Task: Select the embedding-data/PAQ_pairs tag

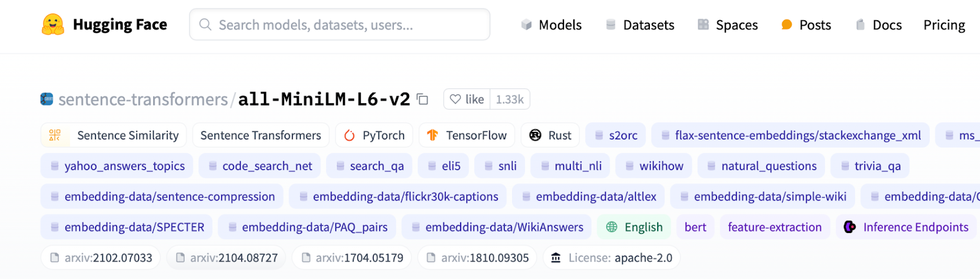Action: click(x=307, y=227)
